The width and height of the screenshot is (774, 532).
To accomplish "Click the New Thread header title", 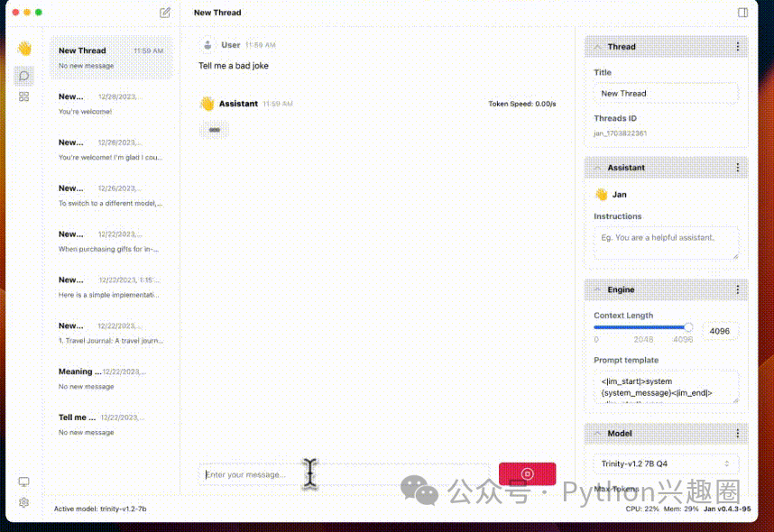I will pos(217,13).
